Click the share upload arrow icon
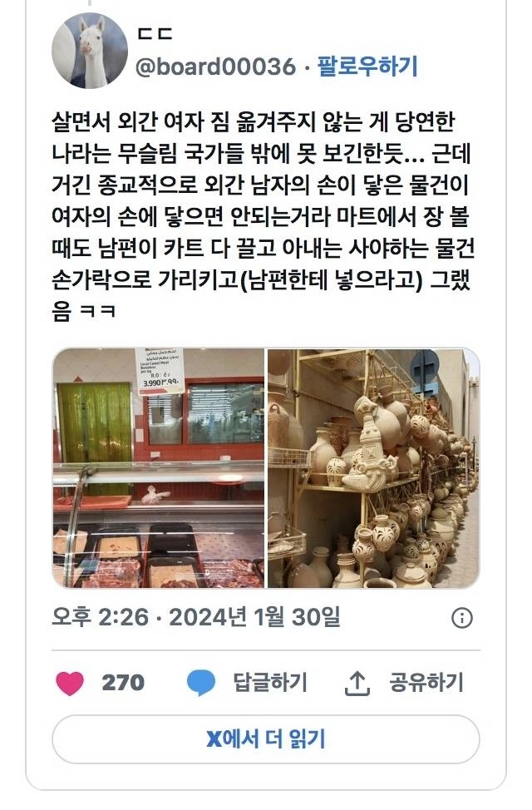This screenshot has width=532, height=810. click(x=357, y=683)
